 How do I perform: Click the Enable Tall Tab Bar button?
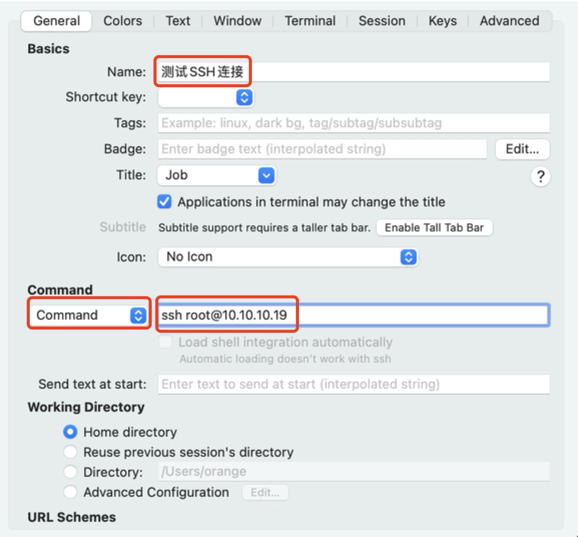tap(434, 228)
